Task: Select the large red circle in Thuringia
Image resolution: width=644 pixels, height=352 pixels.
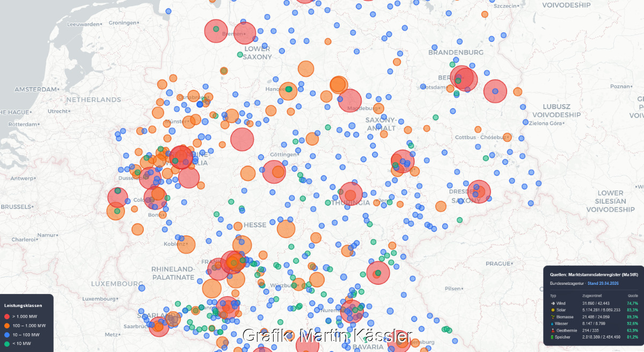Action: tap(351, 194)
